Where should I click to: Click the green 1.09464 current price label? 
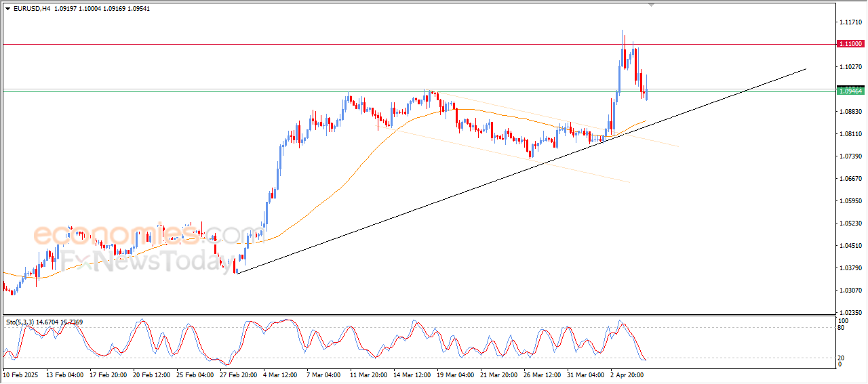pyautogui.click(x=850, y=91)
